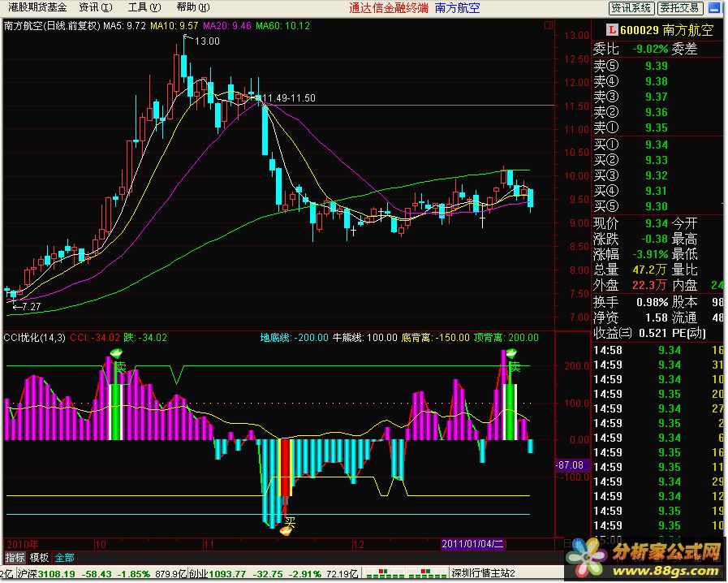Click the 买⑤ price 9.30

coord(657,206)
